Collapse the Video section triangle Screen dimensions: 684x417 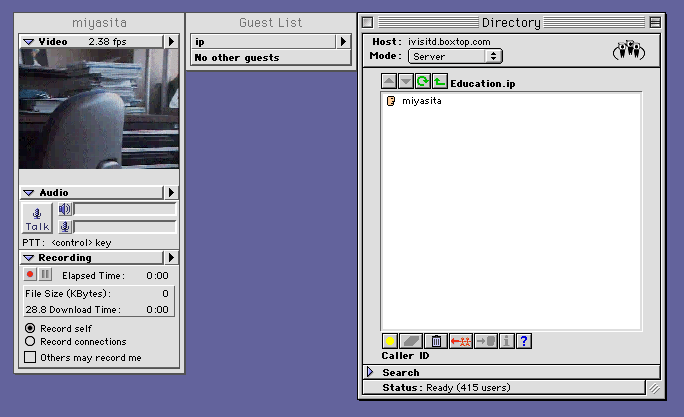point(29,42)
